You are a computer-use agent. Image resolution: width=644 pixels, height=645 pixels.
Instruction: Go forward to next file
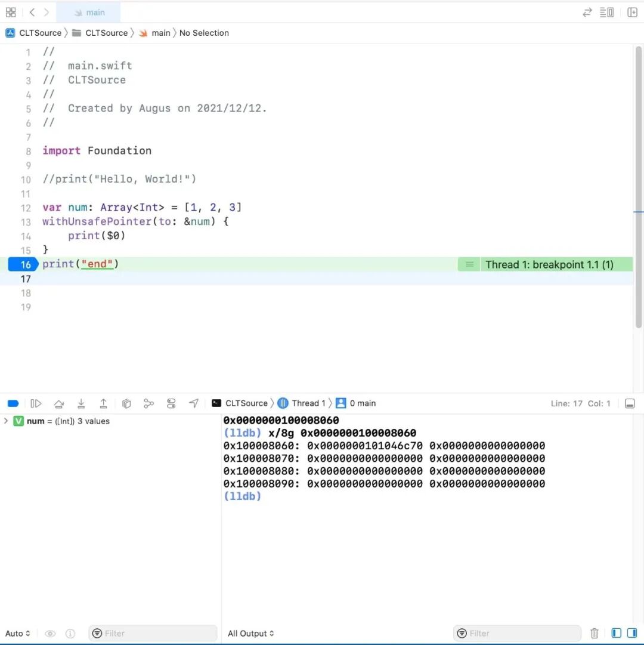(47, 13)
